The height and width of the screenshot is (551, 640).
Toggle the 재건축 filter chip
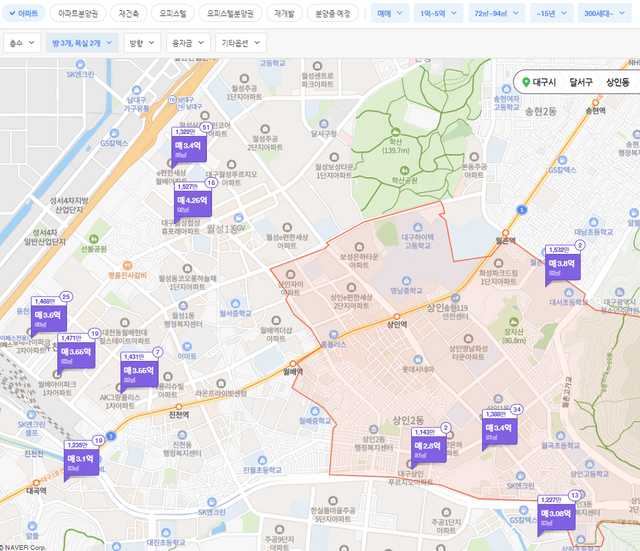click(x=129, y=13)
